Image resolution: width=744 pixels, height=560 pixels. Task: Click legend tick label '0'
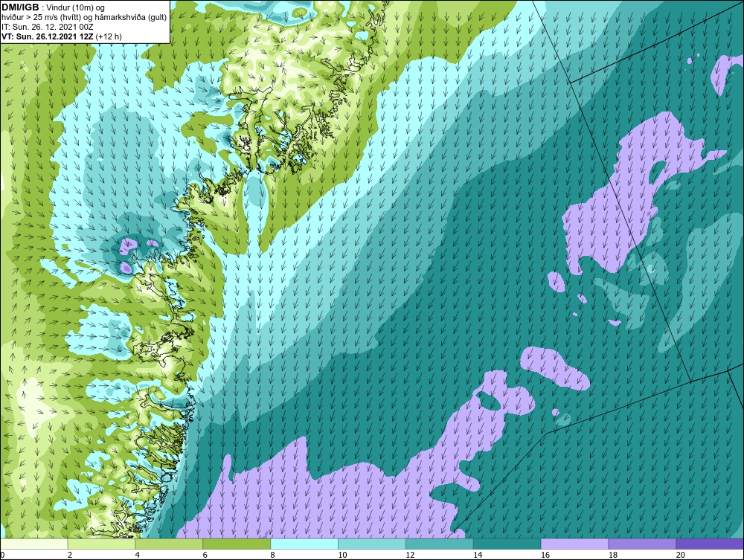click(2, 555)
